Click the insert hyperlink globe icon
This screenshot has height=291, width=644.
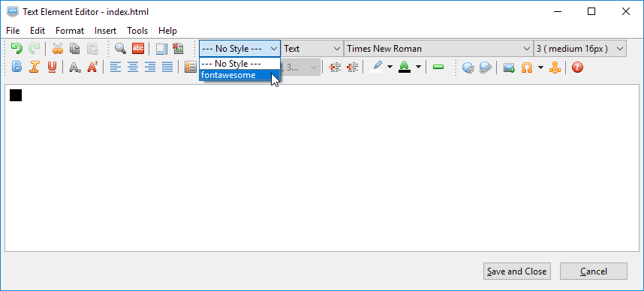point(468,67)
